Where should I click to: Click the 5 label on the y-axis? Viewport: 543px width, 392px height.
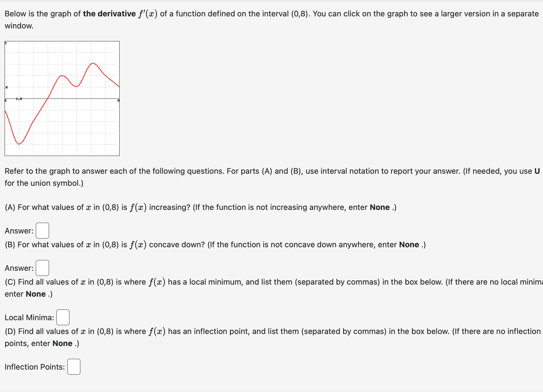(x=6, y=43)
